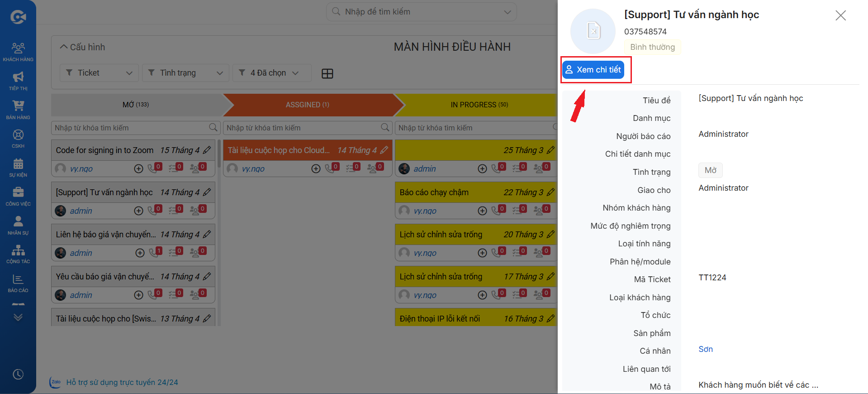Image resolution: width=868 pixels, height=394 pixels.
Task: Open the Báo cáo reports module
Action: [18, 283]
